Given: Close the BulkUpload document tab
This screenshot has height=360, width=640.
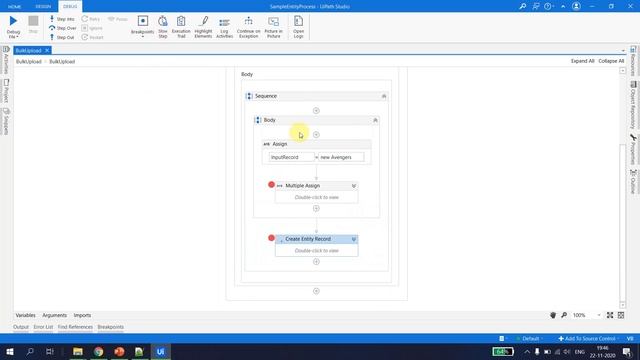Looking at the screenshot, I should click(47, 50).
